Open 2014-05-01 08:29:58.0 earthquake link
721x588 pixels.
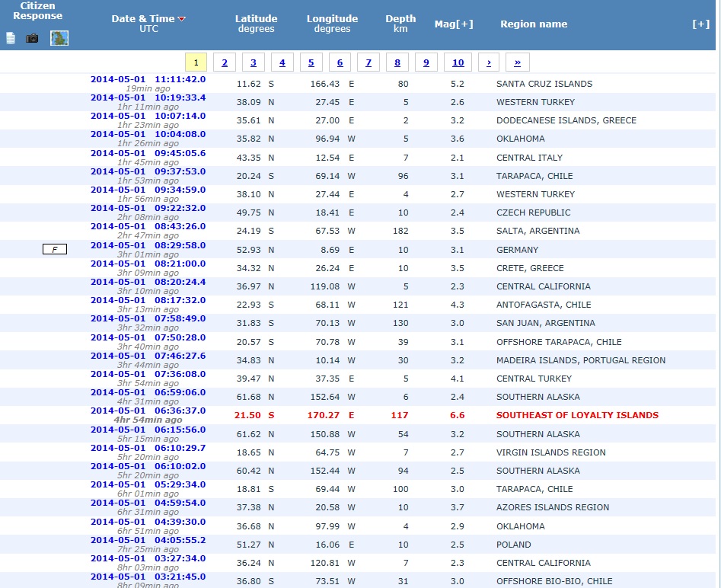(148, 245)
